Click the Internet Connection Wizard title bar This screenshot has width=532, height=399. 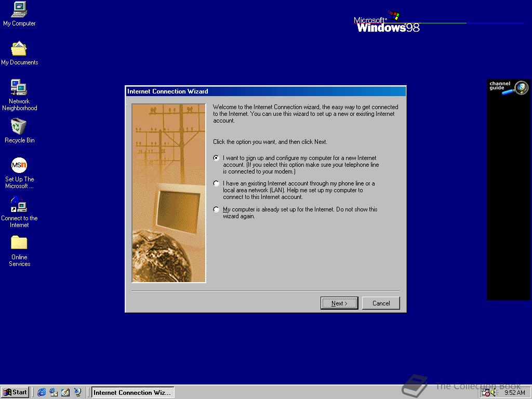(x=265, y=91)
